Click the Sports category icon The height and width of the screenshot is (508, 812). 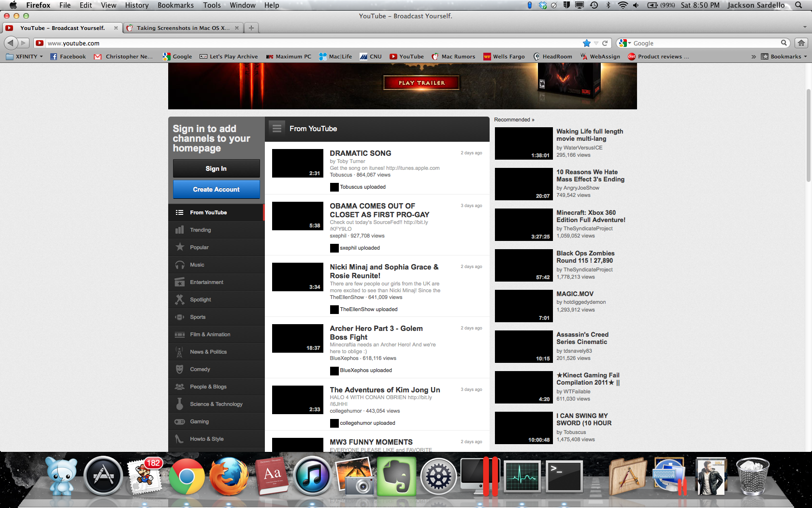coord(180,317)
